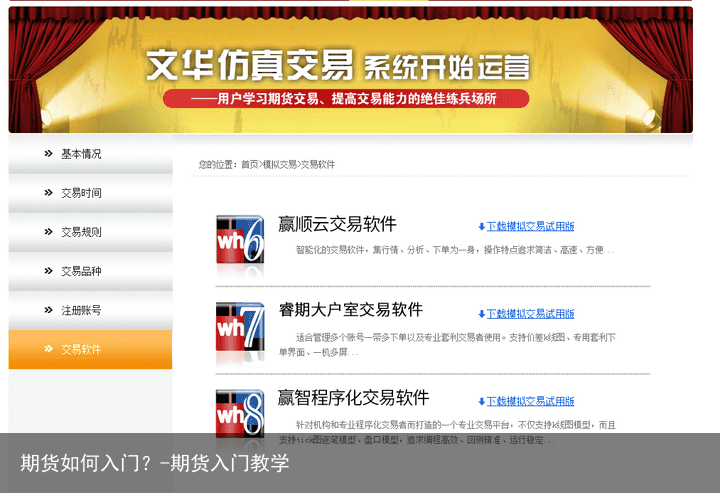Click 首页 in the breadcrumb
Image resolution: width=720 pixels, height=493 pixels.
(249, 164)
